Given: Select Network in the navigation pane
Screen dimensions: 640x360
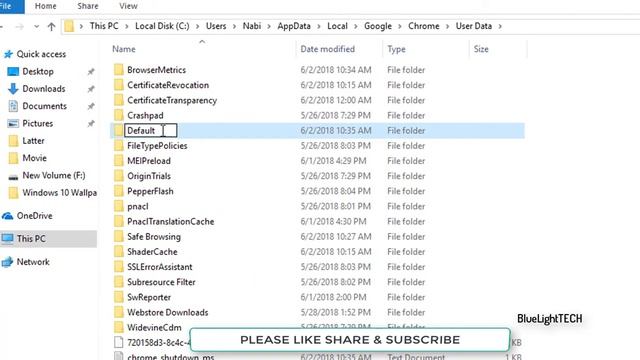Looking at the screenshot, I should tap(33, 262).
